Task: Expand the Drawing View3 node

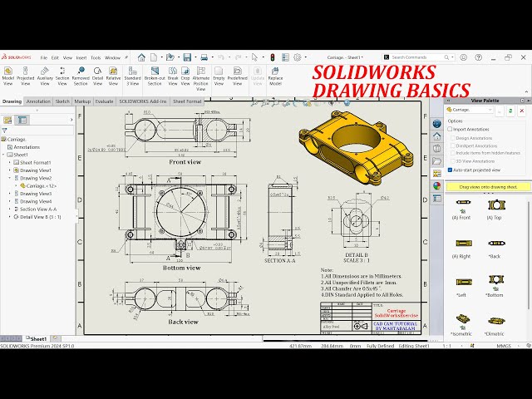Action: click(x=10, y=194)
